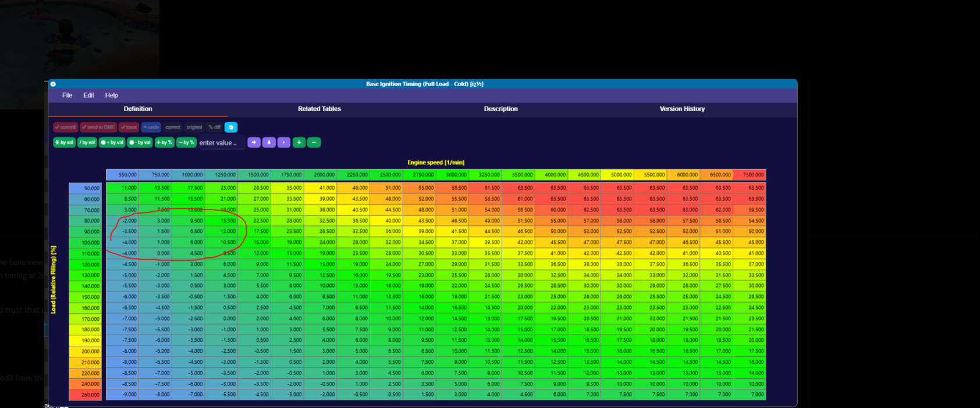Open the Edit menu

click(88, 95)
